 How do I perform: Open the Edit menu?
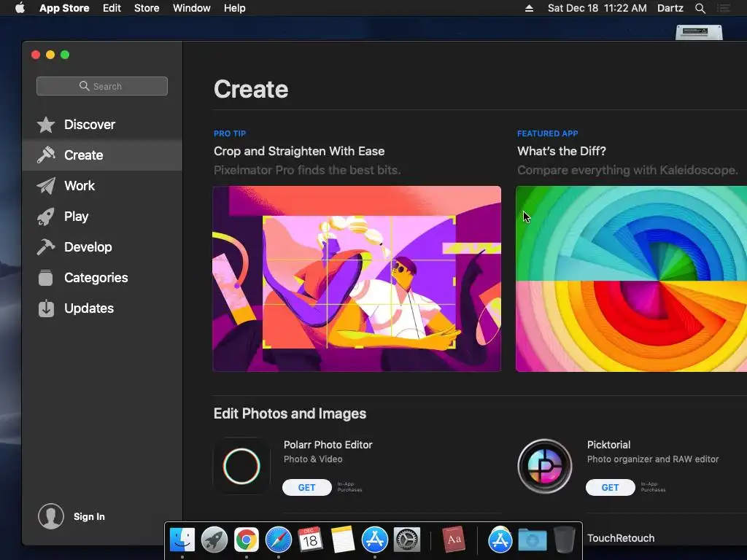[x=112, y=8]
